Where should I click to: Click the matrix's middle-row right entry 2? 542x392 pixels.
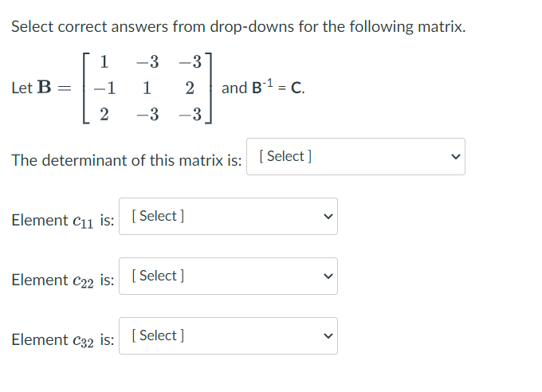point(189,88)
